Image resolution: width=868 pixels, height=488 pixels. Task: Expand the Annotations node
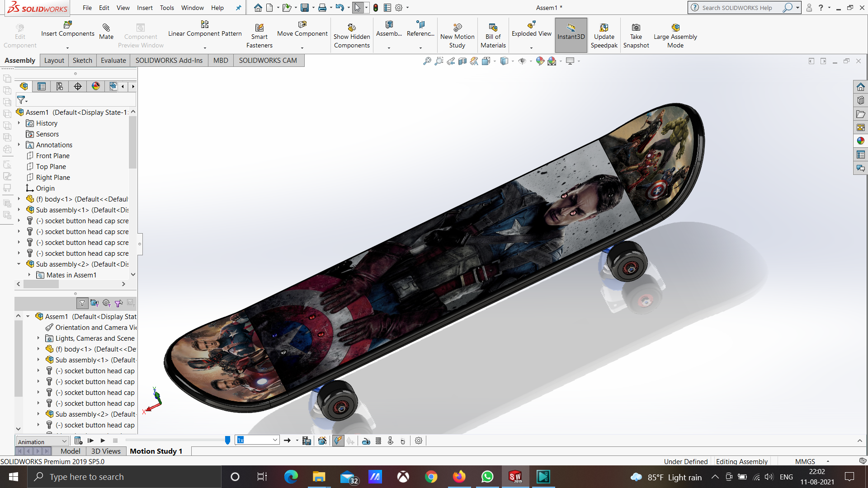point(19,145)
